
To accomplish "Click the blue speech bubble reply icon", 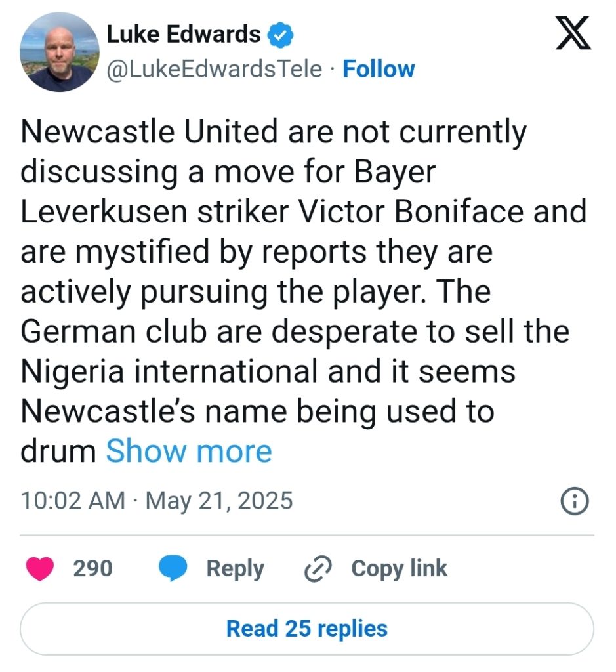I will click(173, 568).
